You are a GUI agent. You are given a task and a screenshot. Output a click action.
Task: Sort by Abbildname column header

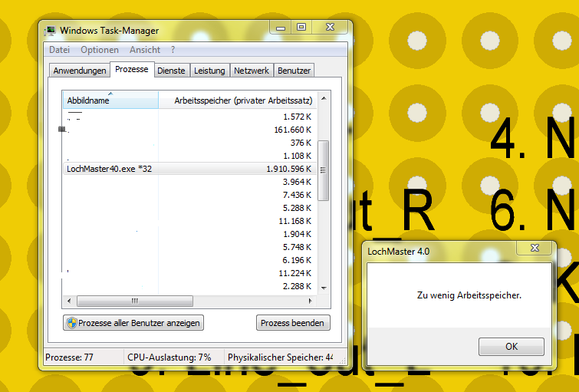coord(110,100)
